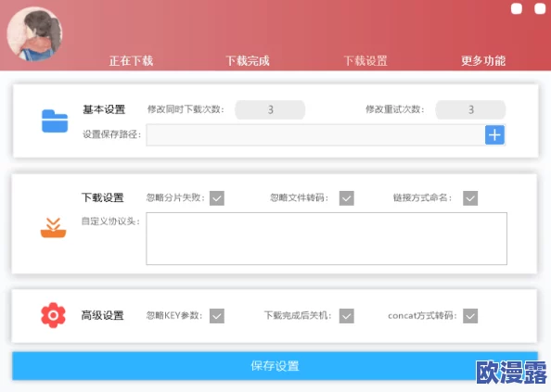Click the 高级设置 section heading
The height and width of the screenshot is (392, 551).
point(103,315)
